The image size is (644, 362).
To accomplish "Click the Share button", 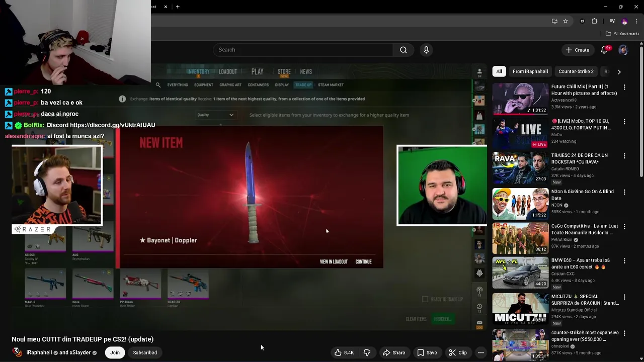I will [x=393, y=352].
